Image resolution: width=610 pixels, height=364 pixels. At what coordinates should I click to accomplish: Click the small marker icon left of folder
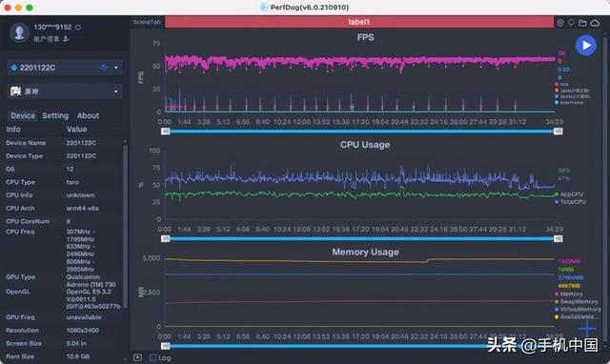coord(571,23)
